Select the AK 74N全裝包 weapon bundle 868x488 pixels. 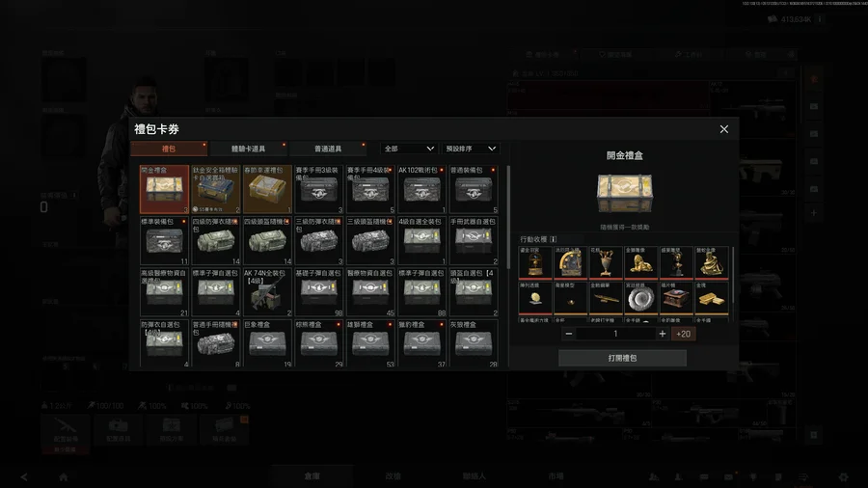[x=267, y=292]
